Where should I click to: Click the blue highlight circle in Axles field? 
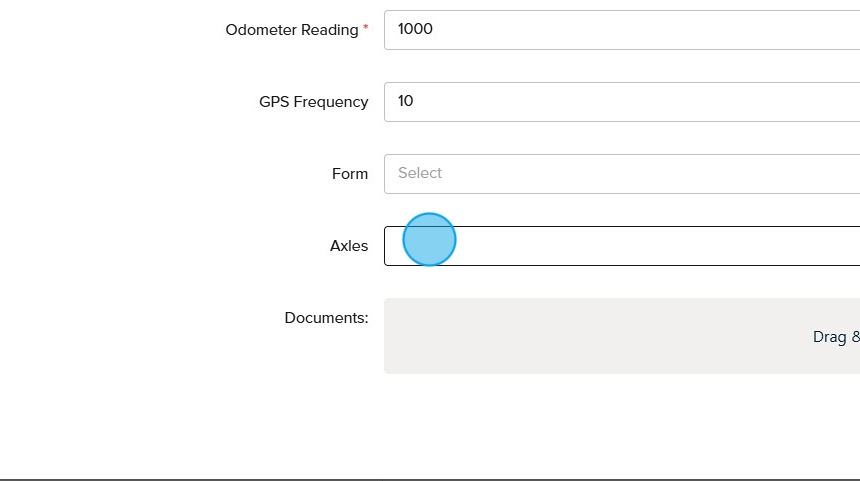[x=430, y=240]
